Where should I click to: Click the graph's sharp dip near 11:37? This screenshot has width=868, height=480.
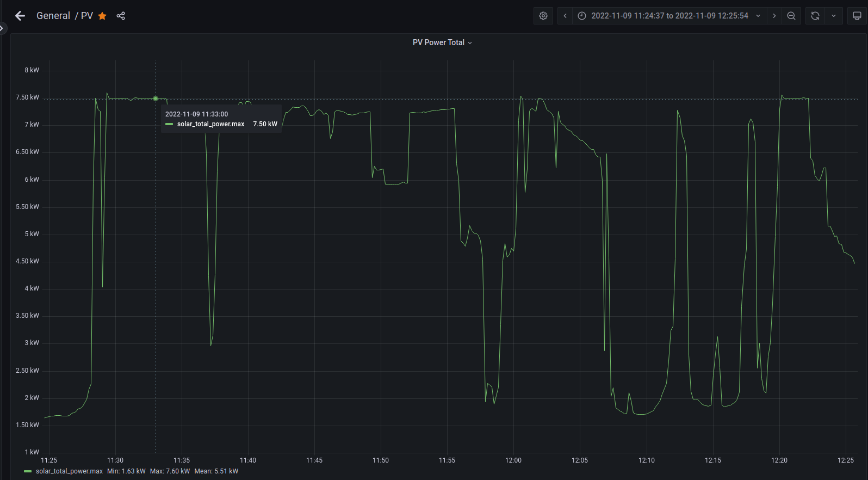coord(211,344)
